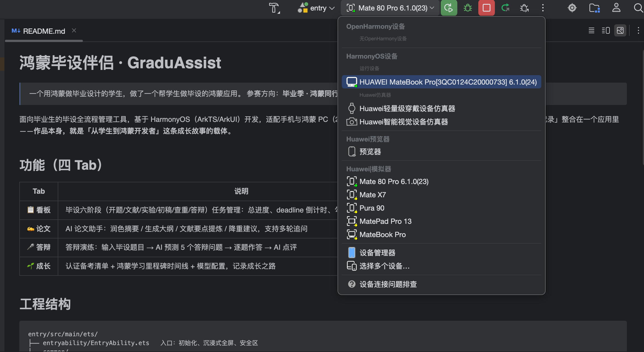The width and height of the screenshot is (644, 352).
Task: Click the 鸿蒙毕设伴侣 · GraduAssist heading
Action: [120, 63]
